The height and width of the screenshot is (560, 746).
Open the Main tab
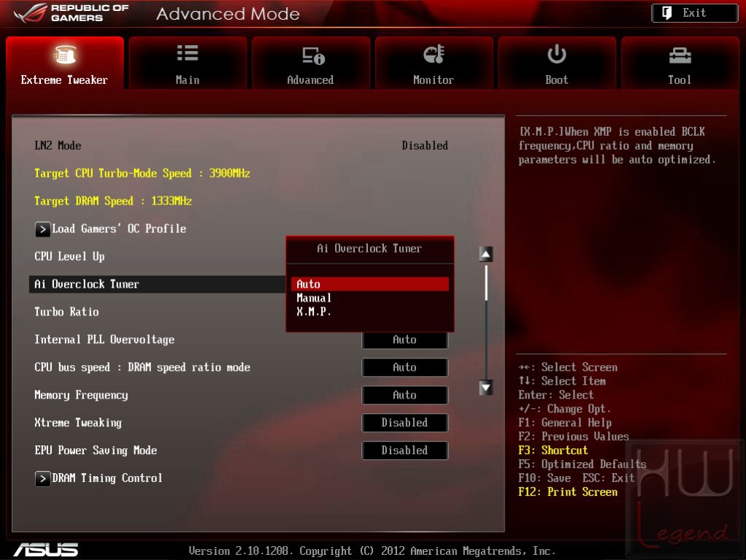pos(188,63)
